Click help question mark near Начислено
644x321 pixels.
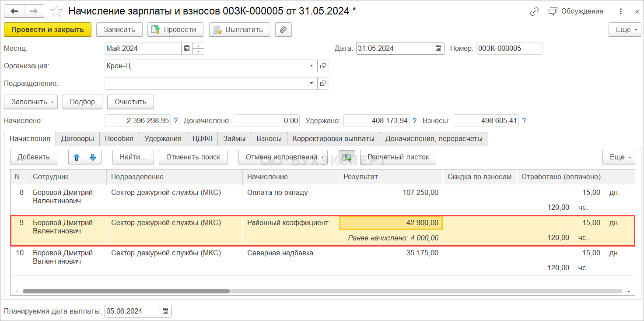pyautogui.click(x=176, y=120)
